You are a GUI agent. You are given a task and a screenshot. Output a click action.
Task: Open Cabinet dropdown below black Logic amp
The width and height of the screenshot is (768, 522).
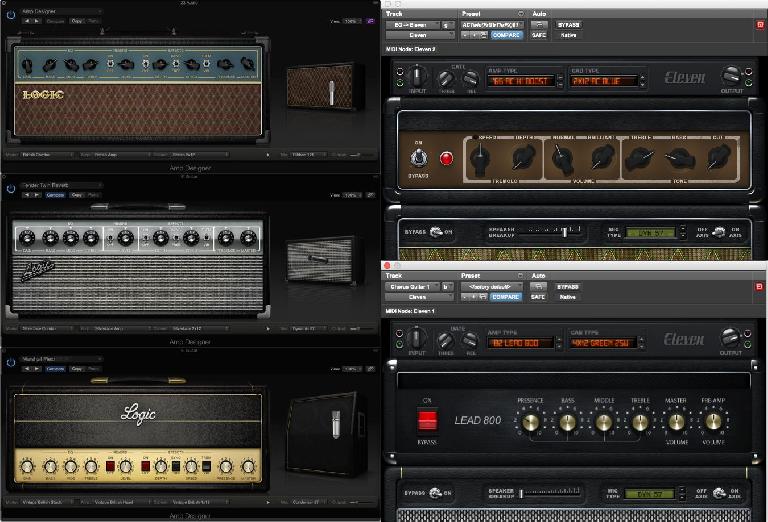[199, 502]
